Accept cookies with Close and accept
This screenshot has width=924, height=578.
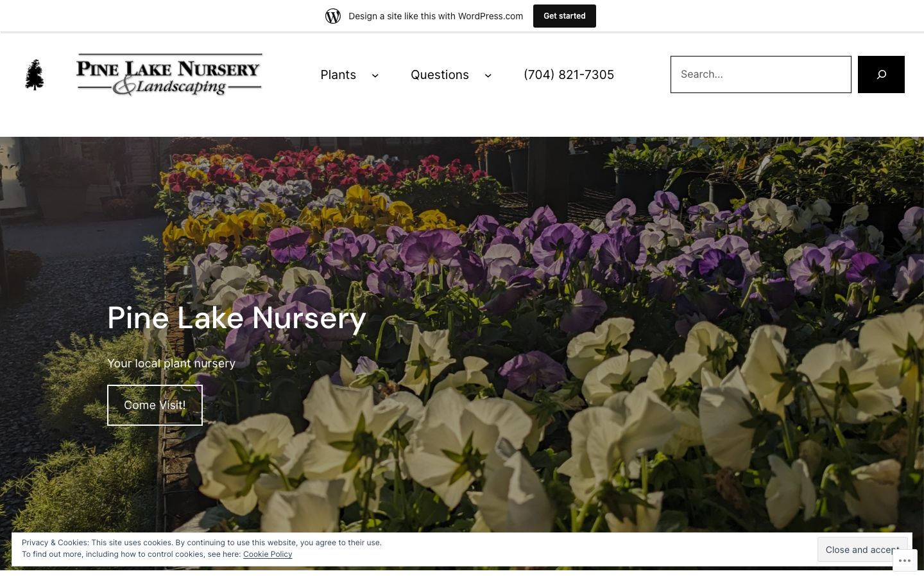[862, 549]
